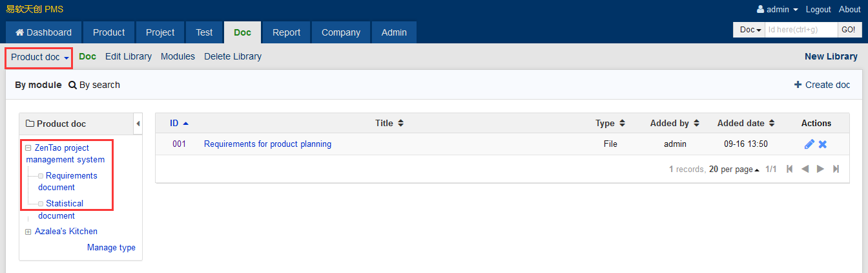Switch to the Project tab
The image size is (868, 273).
tap(160, 32)
